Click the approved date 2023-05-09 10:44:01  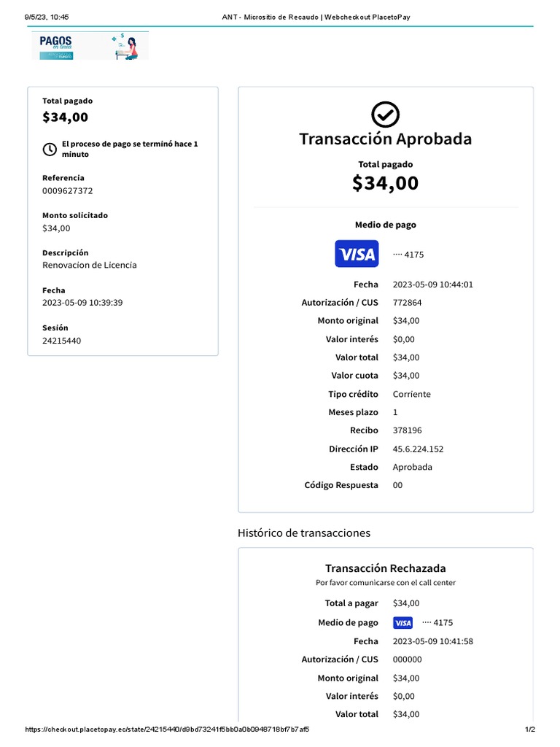click(x=433, y=285)
